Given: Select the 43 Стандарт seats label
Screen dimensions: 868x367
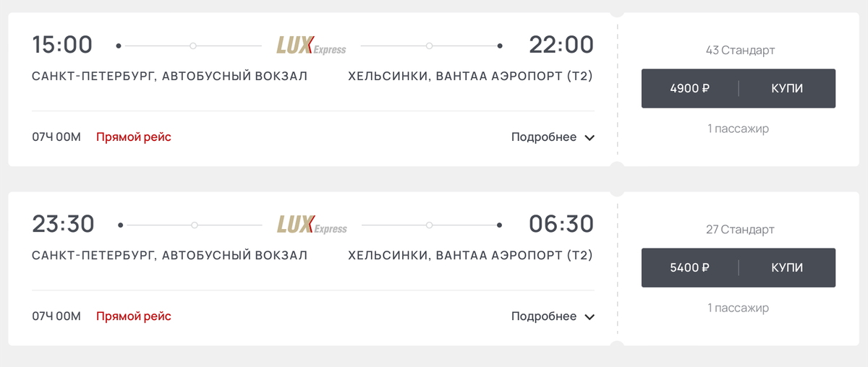Looking at the screenshot, I should tap(740, 51).
